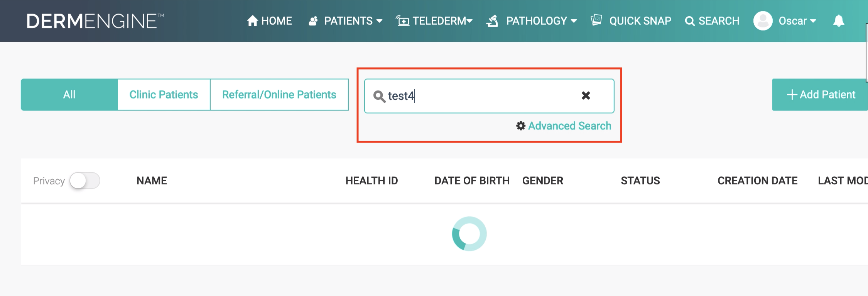
Task: Toggle the Privacy switch
Action: pyautogui.click(x=85, y=181)
